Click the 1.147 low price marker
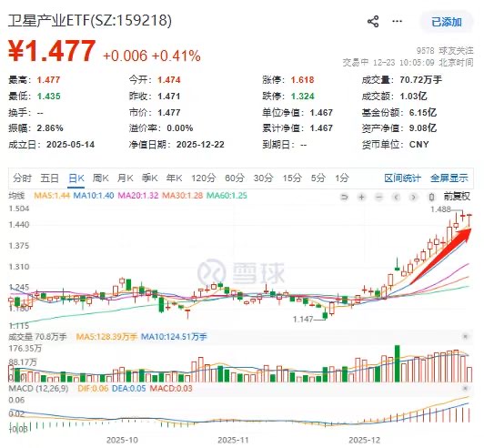The image size is (484, 448). pyautogui.click(x=303, y=319)
